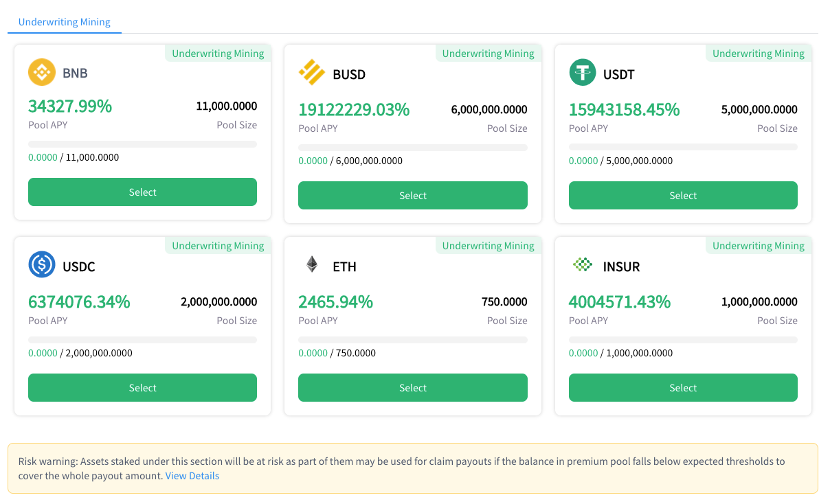Click the USDT pool APY percentage

[625, 109]
